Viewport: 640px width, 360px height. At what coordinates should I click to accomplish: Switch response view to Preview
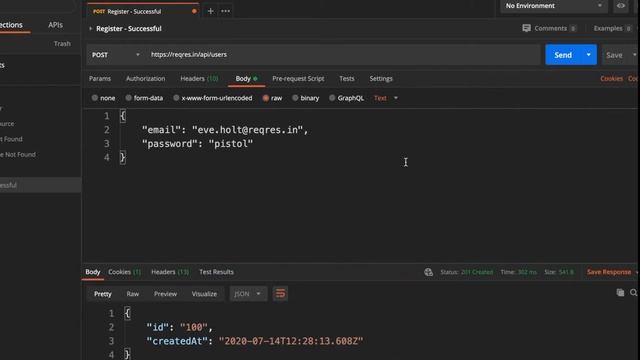[165, 294]
